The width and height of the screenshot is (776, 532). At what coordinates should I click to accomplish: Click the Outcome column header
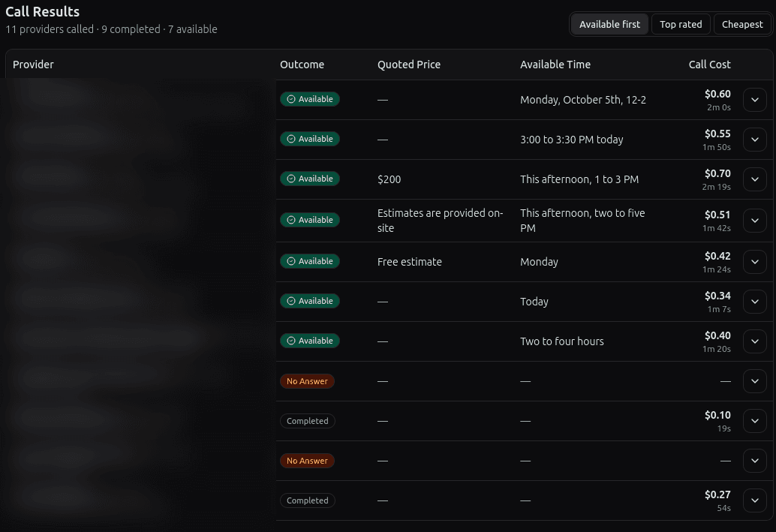tap(302, 65)
